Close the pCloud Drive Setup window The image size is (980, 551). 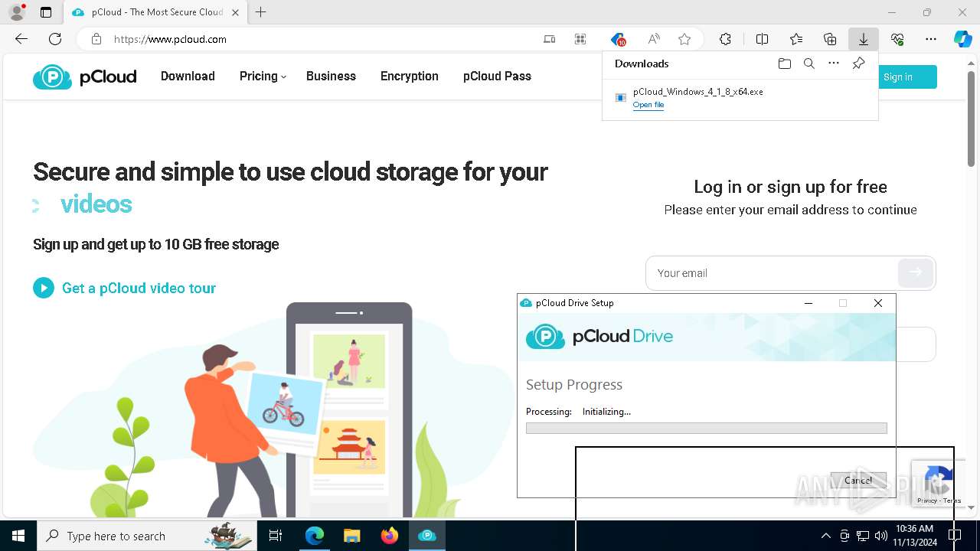tap(878, 303)
